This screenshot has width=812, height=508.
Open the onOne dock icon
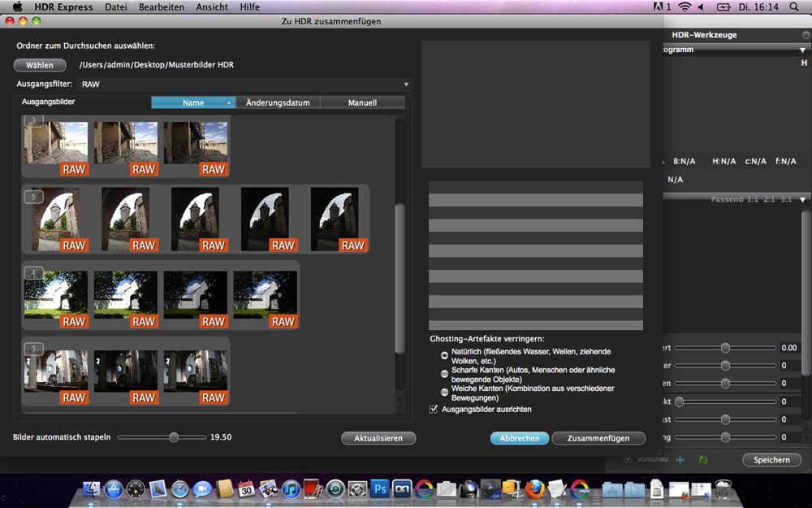(403, 488)
